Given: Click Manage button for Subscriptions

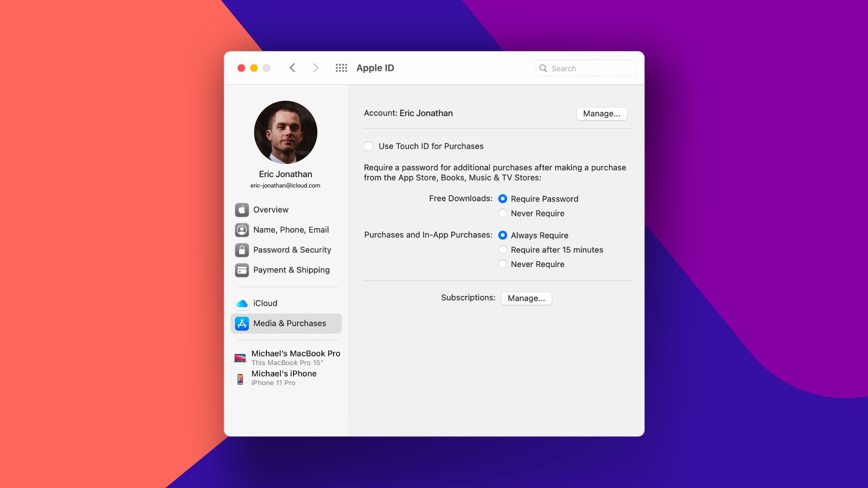Looking at the screenshot, I should click(x=526, y=297).
